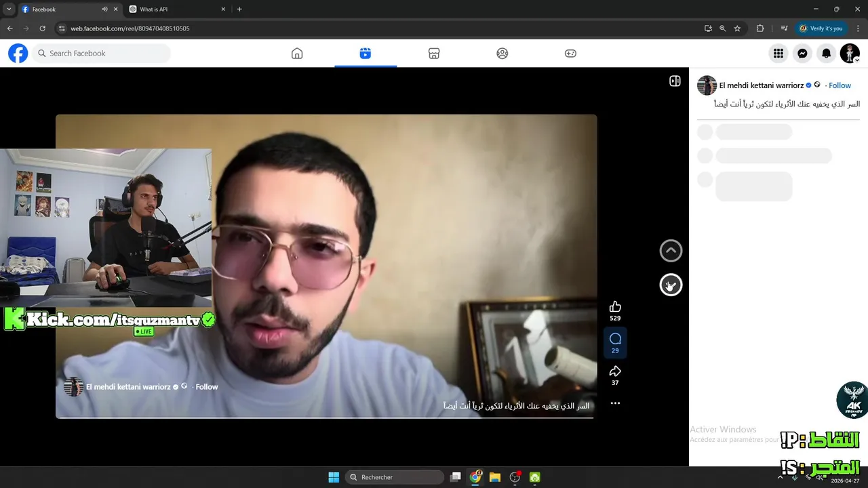Click the Rechercher taskbar search box
Screen dimensions: 868x488
pos(395,477)
